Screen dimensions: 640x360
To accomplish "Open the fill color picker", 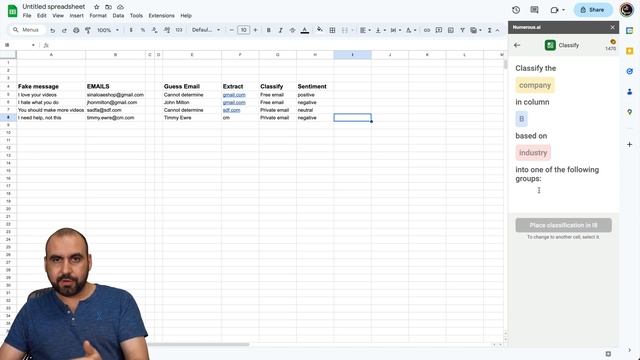I will point(320,30).
